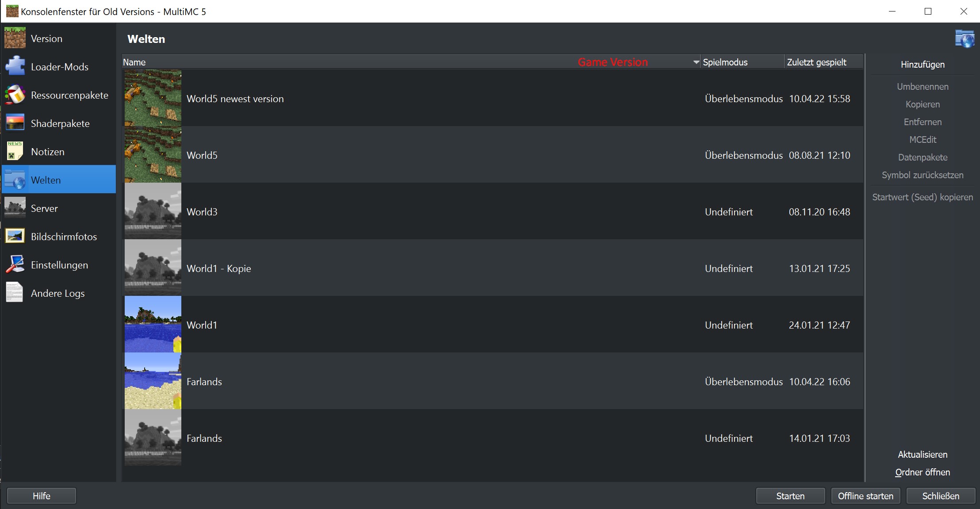The image size is (980, 509).
Task: Copy the seed with Startwert kopieren
Action: coord(923,197)
